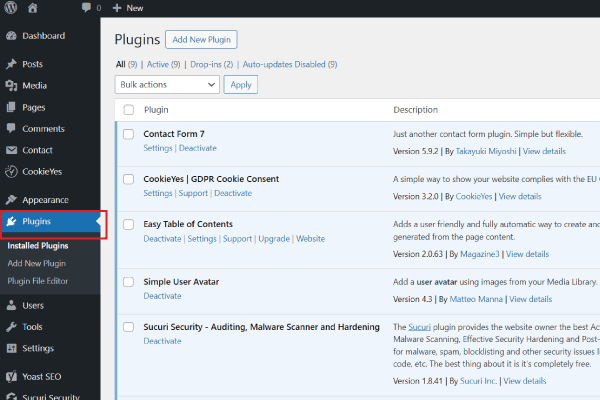Open Matteo Manna author link

[x=476, y=299]
